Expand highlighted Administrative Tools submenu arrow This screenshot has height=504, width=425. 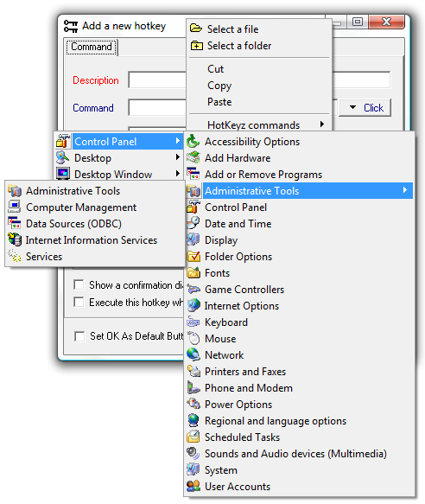click(x=405, y=190)
